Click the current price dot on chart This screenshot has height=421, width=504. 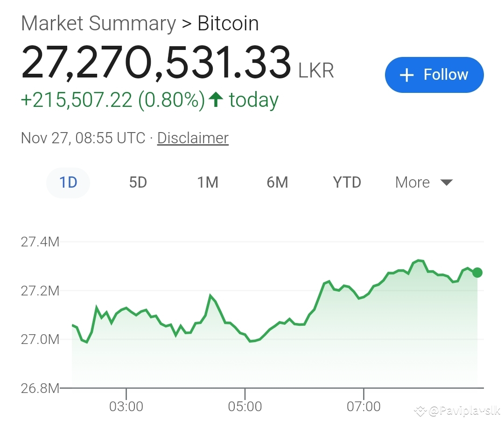point(477,273)
